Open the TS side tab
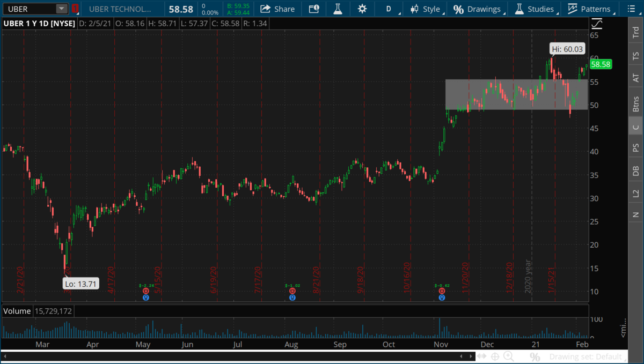Image resolution: width=644 pixels, height=364 pixels. click(x=636, y=56)
